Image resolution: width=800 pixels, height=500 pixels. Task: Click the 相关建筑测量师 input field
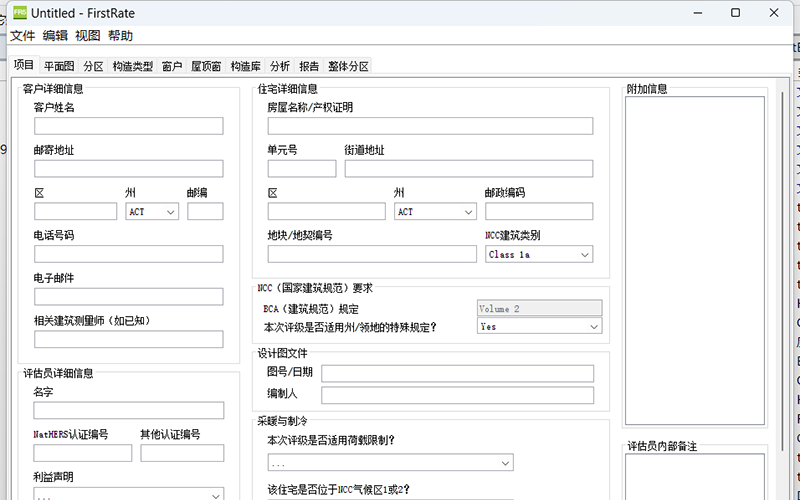[x=129, y=339]
